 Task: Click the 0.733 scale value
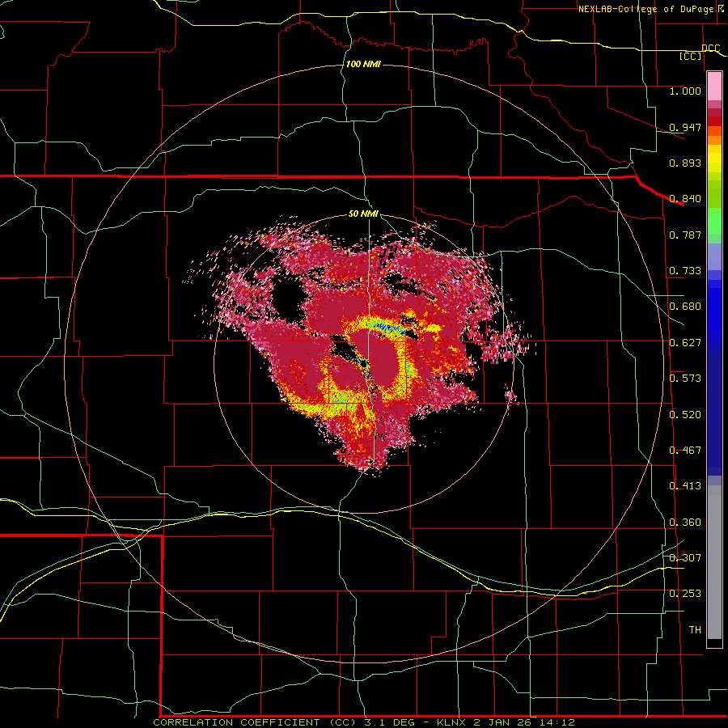click(685, 271)
